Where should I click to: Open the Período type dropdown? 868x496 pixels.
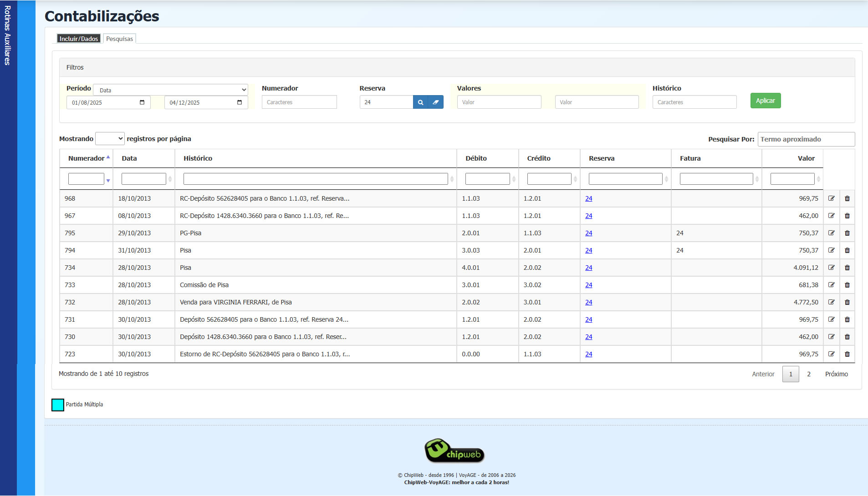point(171,90)
